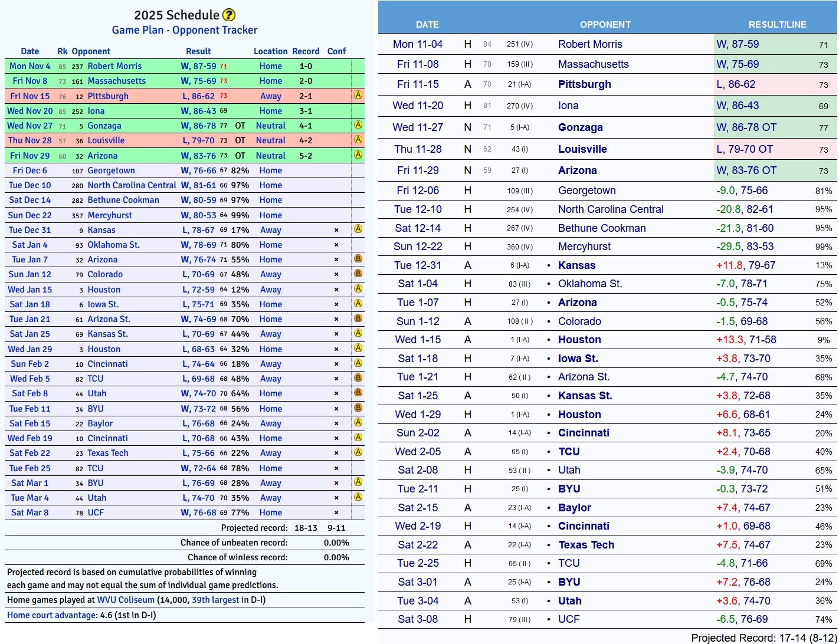Click the B tier badge for Arizona St.
The height and width of the screenshot is (644, 839).
pos(358,318)
